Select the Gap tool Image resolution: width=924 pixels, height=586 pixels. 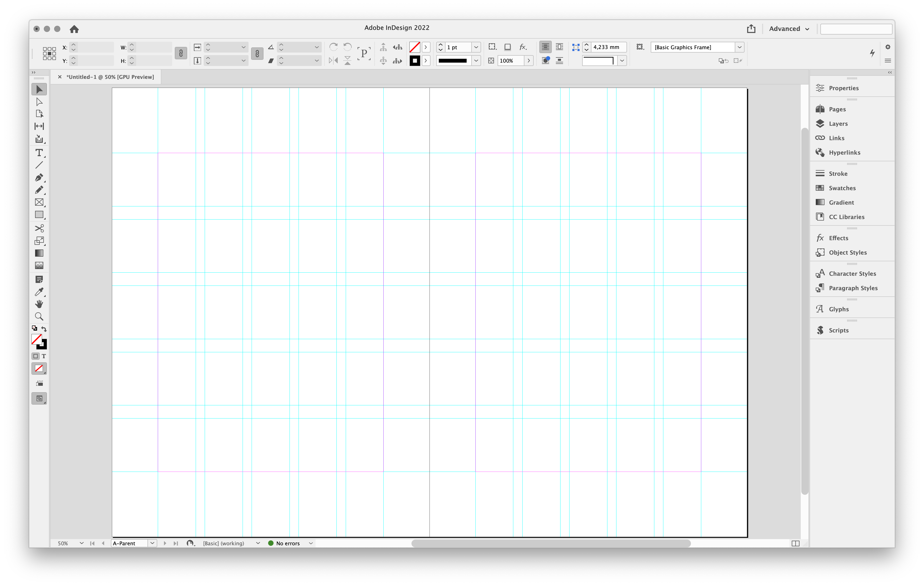(x=39, y=126)
